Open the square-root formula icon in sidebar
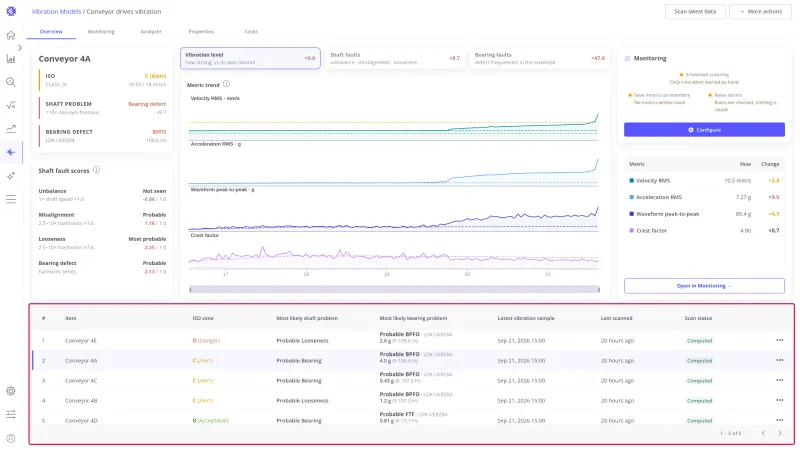The image size is (800, 450). coord(11,106)
